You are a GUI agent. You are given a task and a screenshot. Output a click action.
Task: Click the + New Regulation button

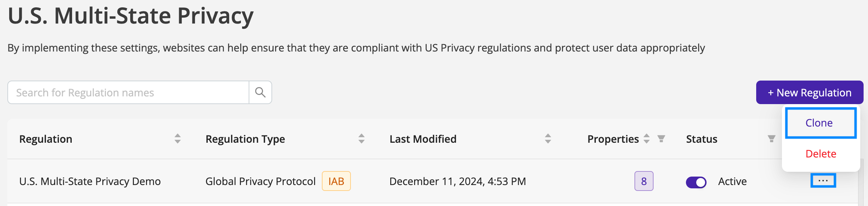810,92
